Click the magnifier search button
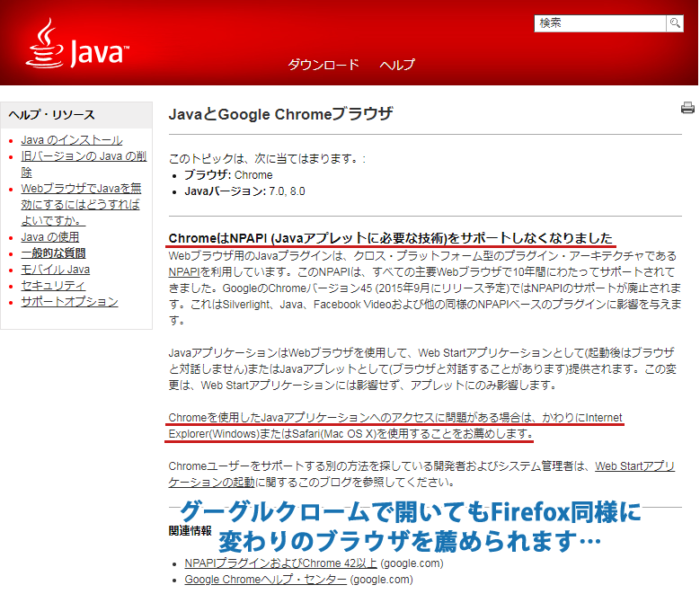Image resolution: width=700 pixels, height=594 pixels. point(675,23)
